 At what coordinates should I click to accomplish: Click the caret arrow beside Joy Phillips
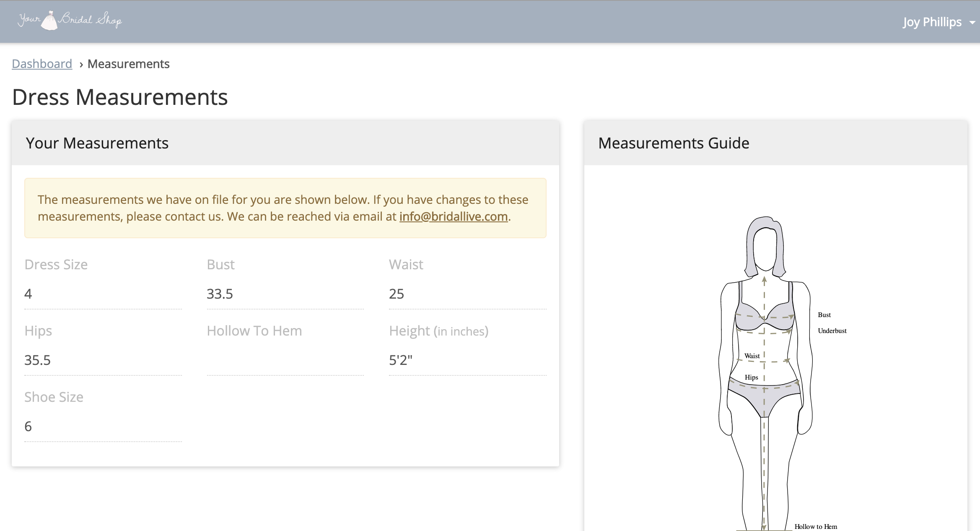[972, 23]
